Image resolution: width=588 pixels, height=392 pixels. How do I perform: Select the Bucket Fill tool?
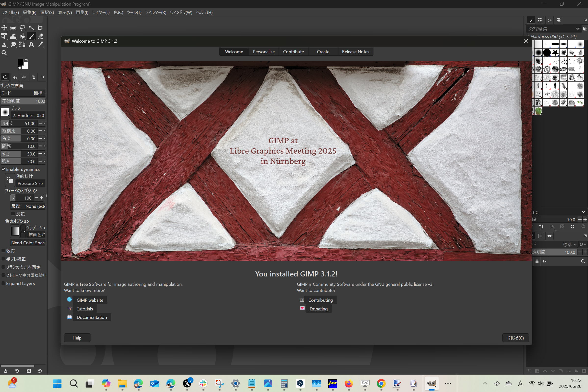click(x=22, y=36)
